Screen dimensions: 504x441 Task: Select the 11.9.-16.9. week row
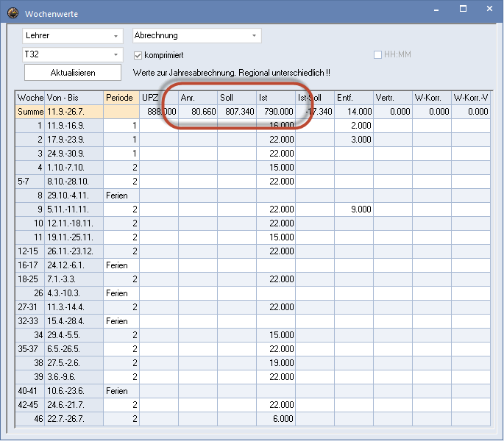pos(252,126)
